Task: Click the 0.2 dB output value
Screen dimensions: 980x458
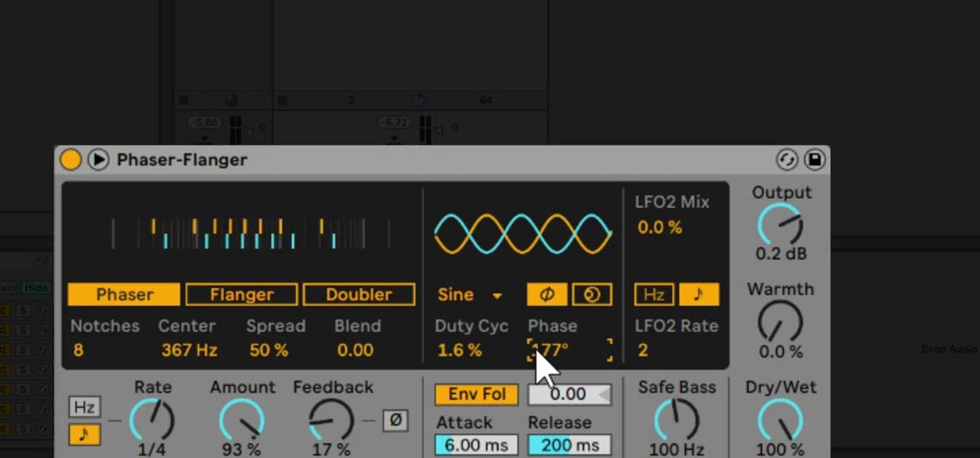Action: 781,254
